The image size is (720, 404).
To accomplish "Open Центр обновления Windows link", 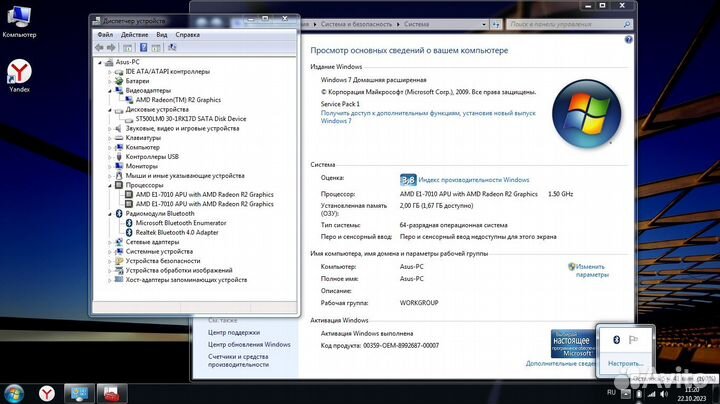I will point(249,344).
